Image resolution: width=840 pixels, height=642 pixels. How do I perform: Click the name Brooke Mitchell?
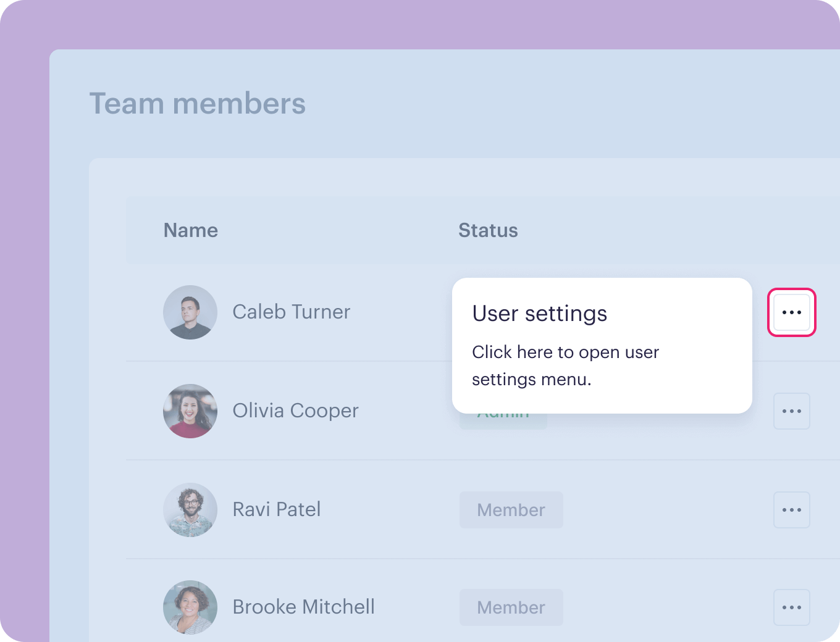click(304, 607)
